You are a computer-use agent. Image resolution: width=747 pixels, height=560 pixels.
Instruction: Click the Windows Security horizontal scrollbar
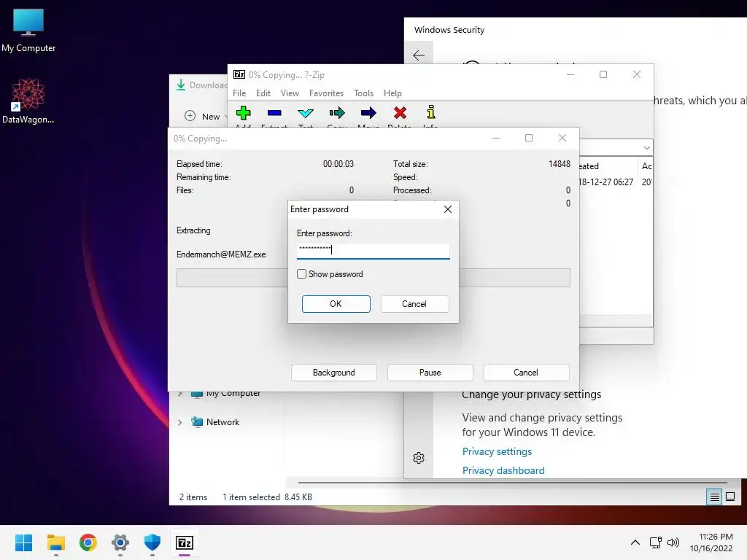coord(513,483)
